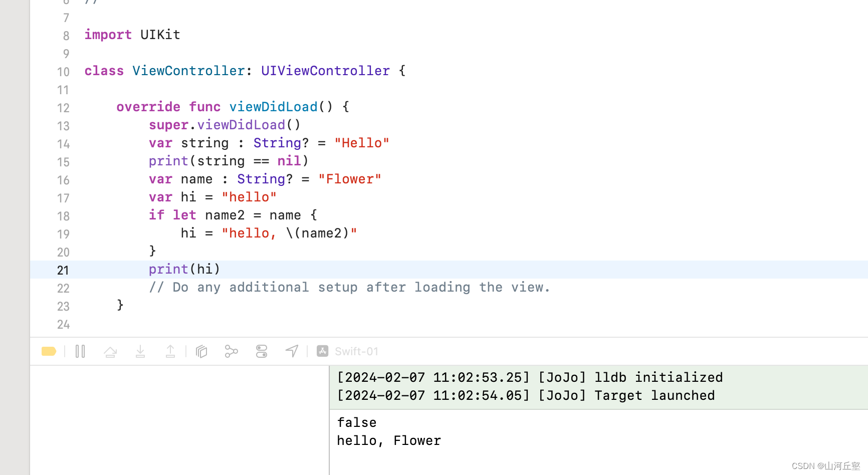Pause program execution in debug bar

pos(80,351)
